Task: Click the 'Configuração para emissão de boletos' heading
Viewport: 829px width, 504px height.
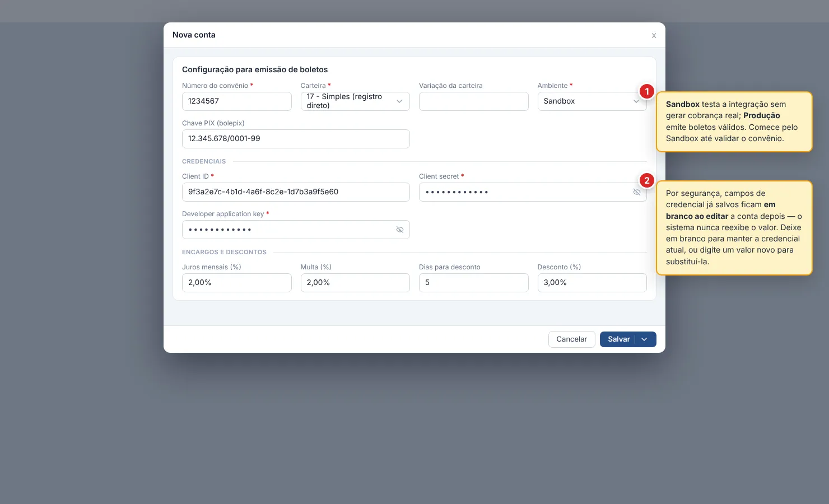Action: coord(255,69)
